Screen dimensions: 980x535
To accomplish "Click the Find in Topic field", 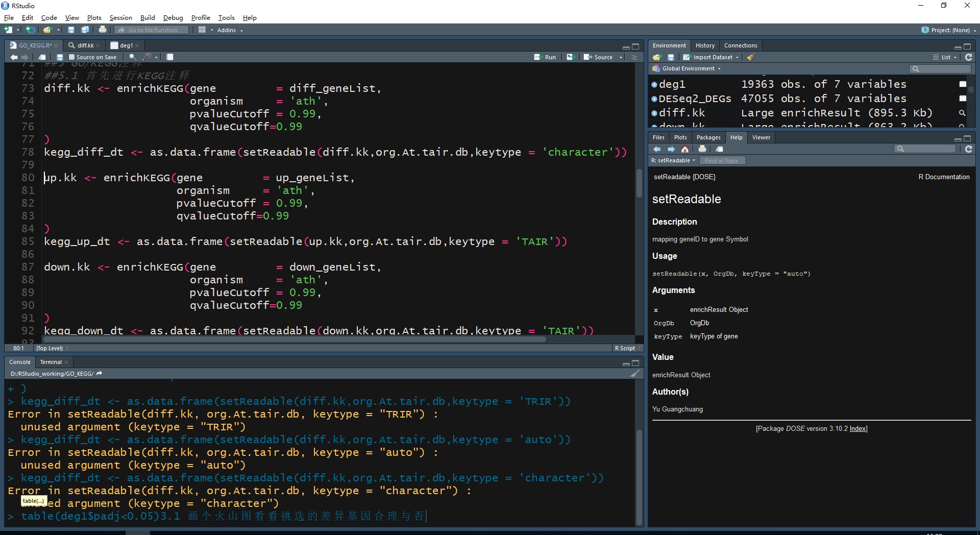I will [x=722, y=161].
